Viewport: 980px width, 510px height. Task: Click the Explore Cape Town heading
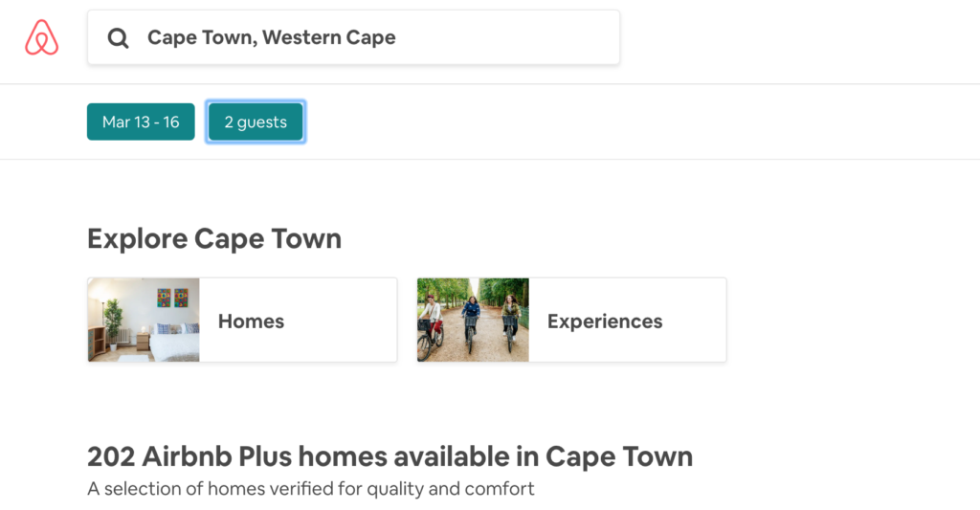coord(214,238)
